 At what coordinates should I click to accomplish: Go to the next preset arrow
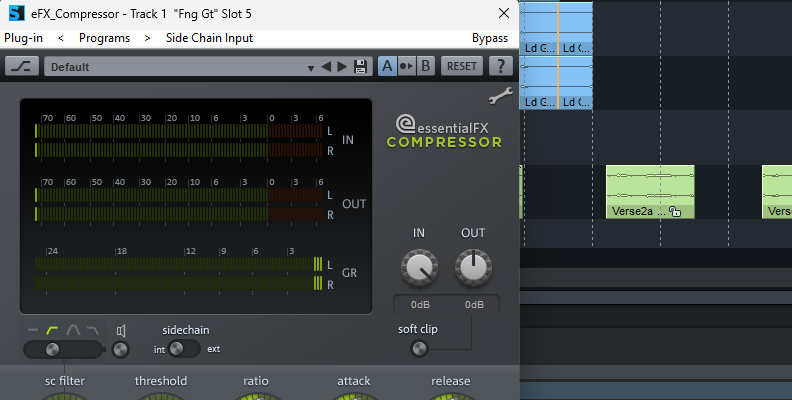click(342, 67)
